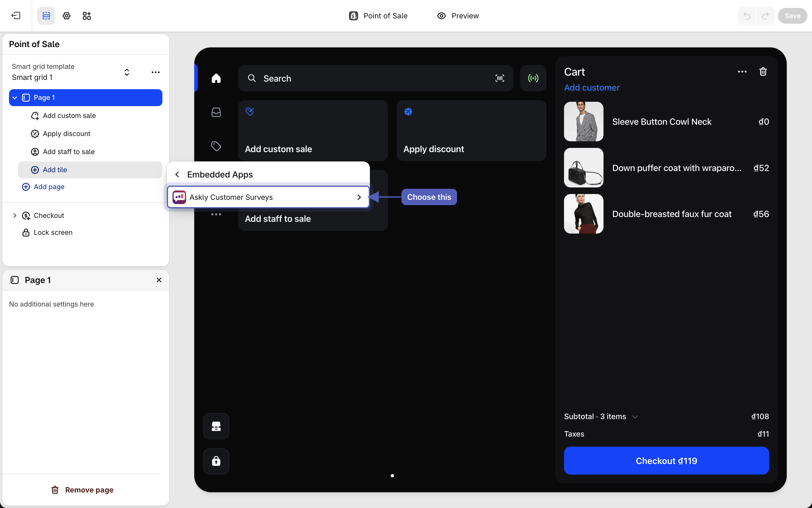Open Askly Customer Surveys submenu arrow
The image size is (812, 508).
click(359, 197)
